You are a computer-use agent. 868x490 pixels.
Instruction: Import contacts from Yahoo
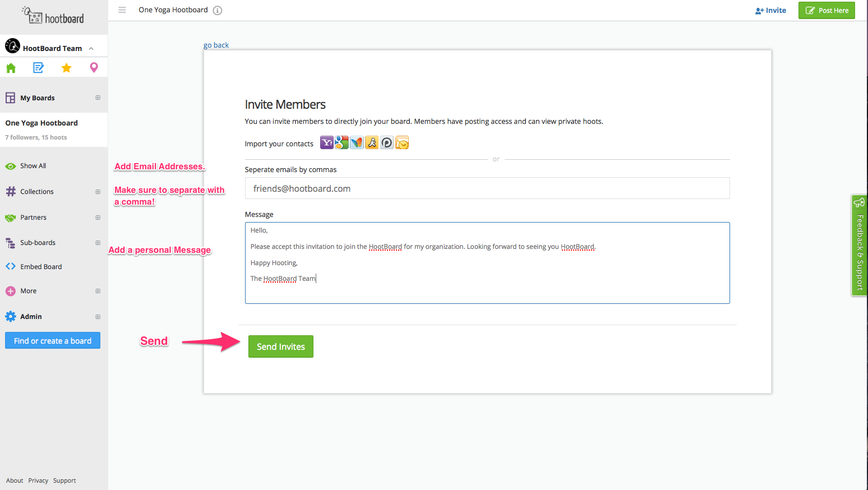point(327,142)
